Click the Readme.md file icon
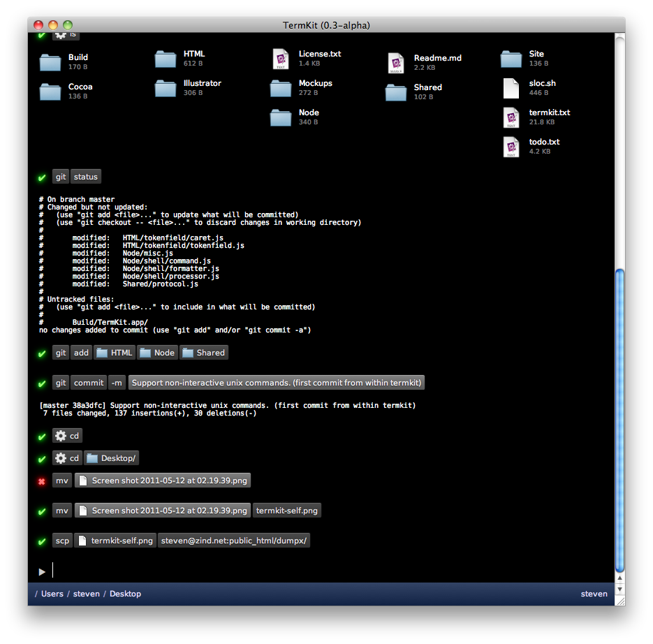 coord(396,63)
